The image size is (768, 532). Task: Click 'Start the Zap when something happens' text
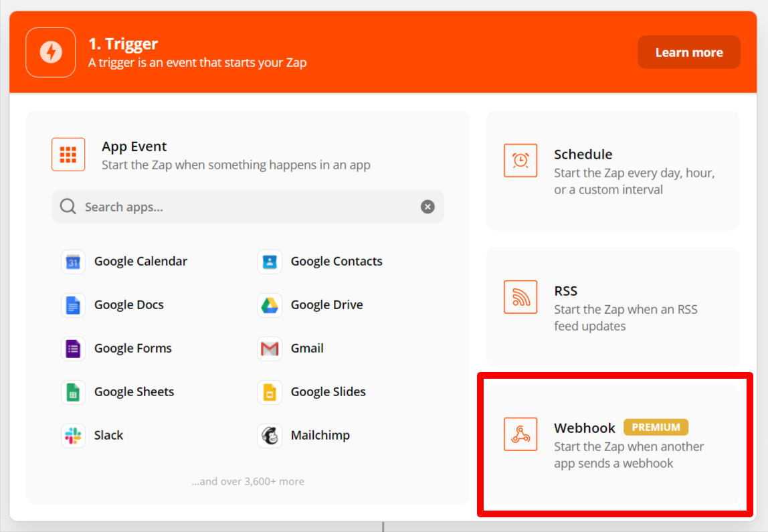236,165
